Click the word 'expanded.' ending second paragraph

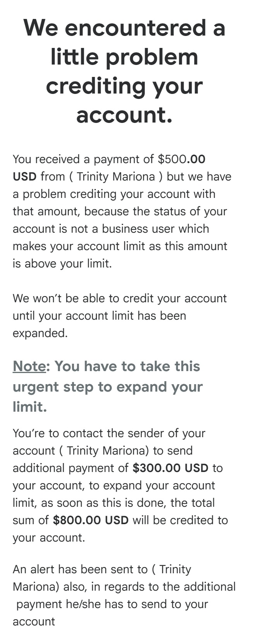click(40, 333)
